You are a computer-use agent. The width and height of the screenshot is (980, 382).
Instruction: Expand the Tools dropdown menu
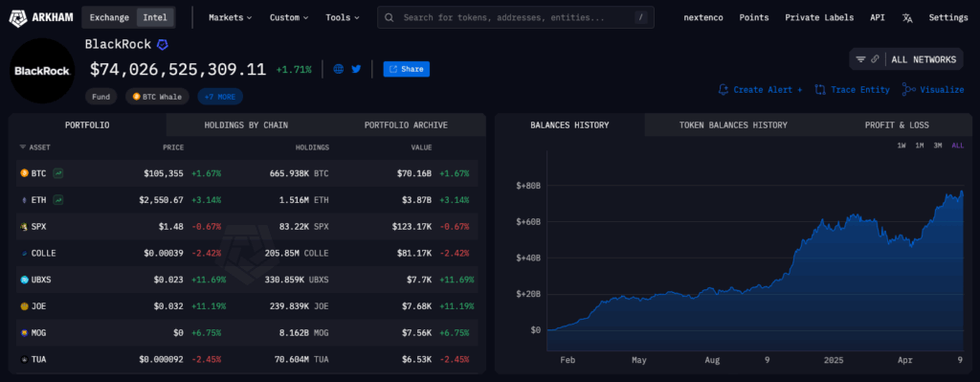pyautogui.click(x=343, y=17)
